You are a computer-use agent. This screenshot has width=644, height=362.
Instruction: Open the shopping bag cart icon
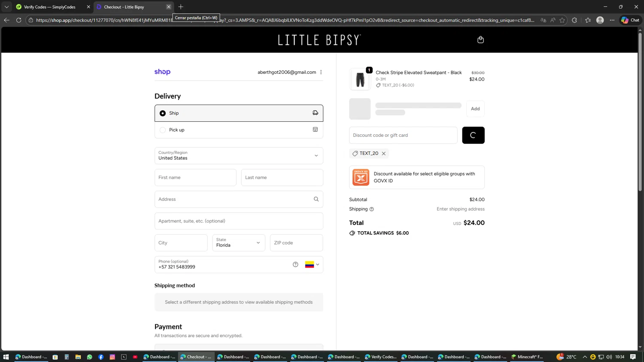[480, 39]
